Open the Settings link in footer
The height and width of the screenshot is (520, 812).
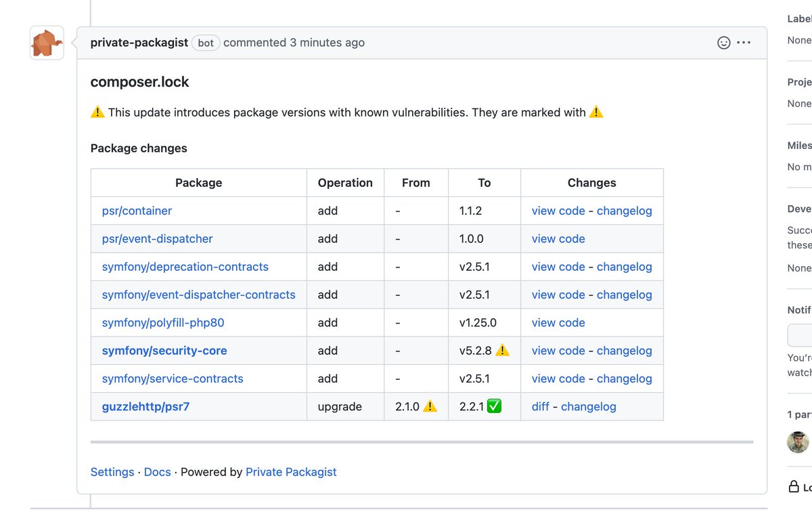tap(112, 472)
